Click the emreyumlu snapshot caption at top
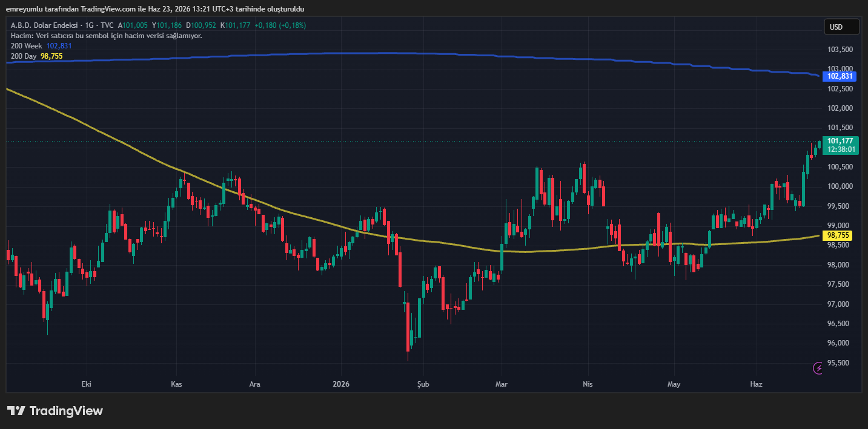Screen dimensions: 868x429 click(x=156, y=9)
